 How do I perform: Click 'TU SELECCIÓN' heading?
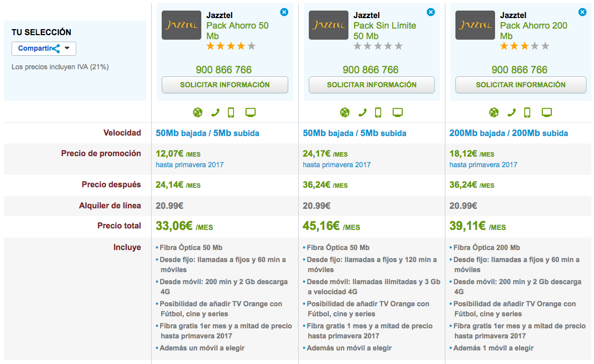point(41,32)
